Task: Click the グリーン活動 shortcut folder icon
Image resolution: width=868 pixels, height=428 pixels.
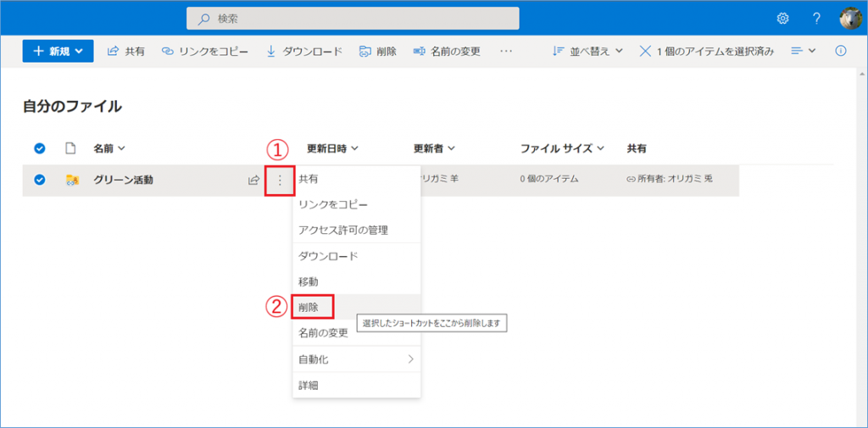Action: click(73, 180)
